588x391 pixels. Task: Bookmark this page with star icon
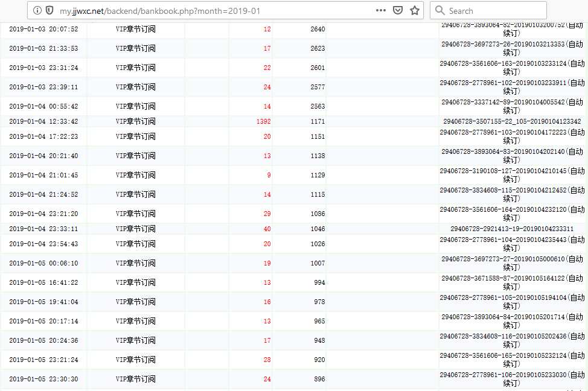pos(414,10)
